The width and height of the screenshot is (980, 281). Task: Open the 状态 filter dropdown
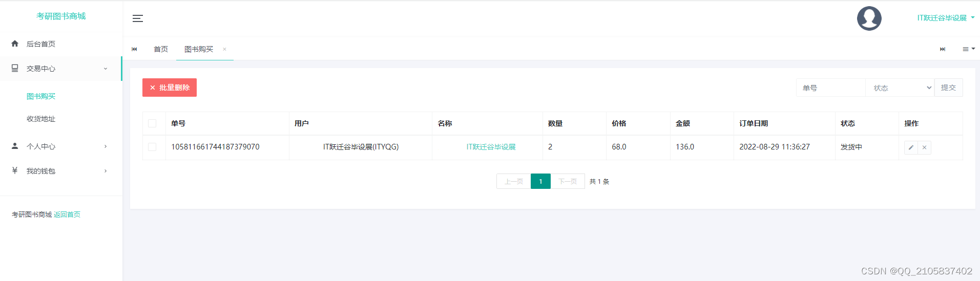point(900,88)
